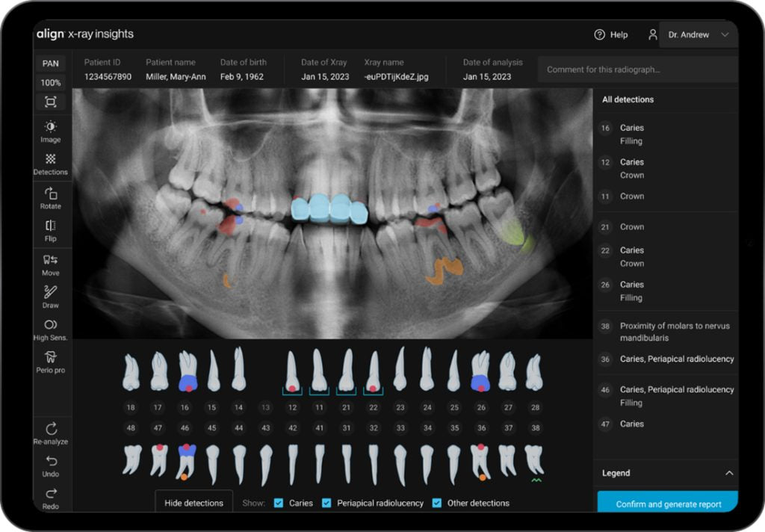The height and width of the screenshot is (532, 765).
Task: Collapse the Legend section
Action: pos(728,473)
